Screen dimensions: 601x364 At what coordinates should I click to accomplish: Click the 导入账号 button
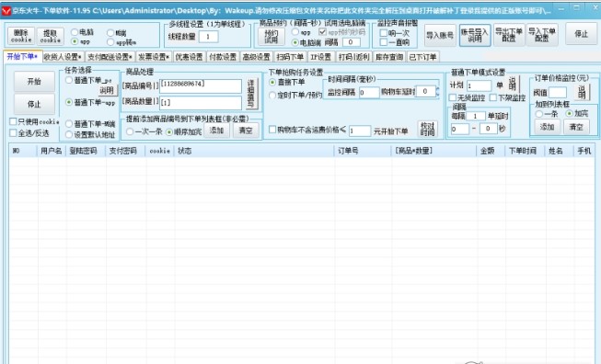pyautogui.click(x=440, y=35)
